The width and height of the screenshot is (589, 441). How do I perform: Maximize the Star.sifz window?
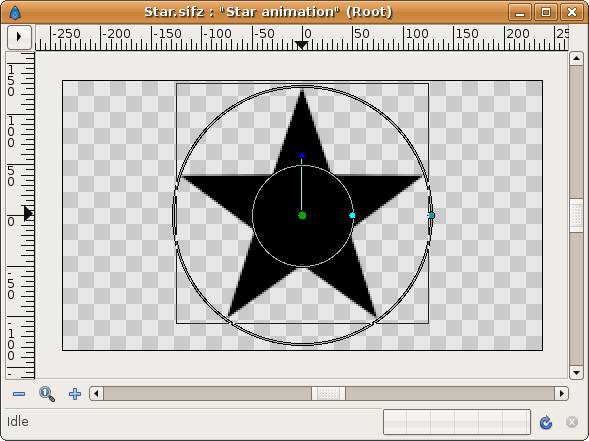(546, 12)
